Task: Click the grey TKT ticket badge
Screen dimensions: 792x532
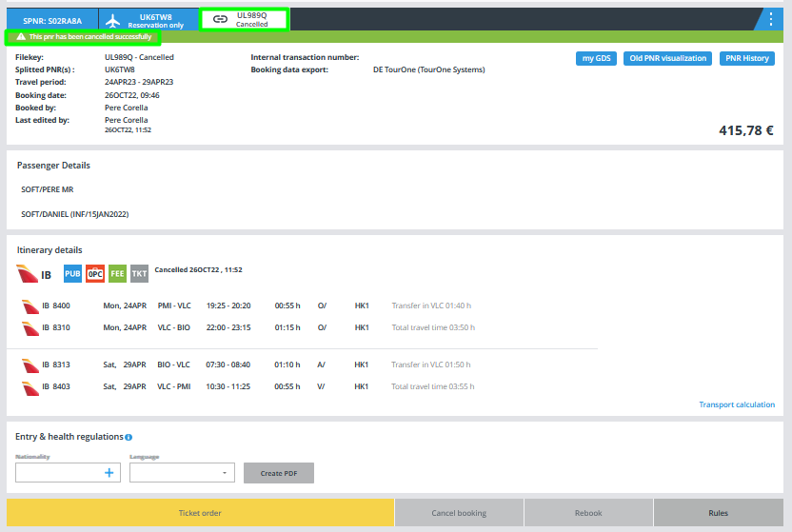Action: pos(140,274)
